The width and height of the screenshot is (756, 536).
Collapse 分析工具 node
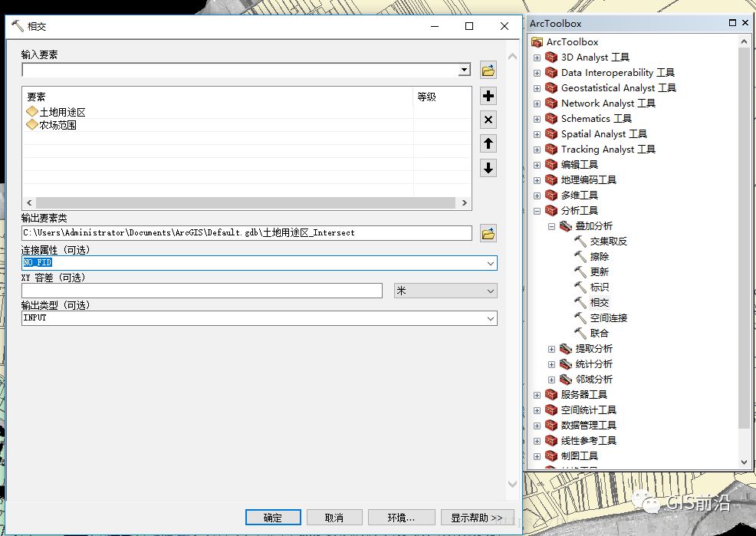coord(537,211)
